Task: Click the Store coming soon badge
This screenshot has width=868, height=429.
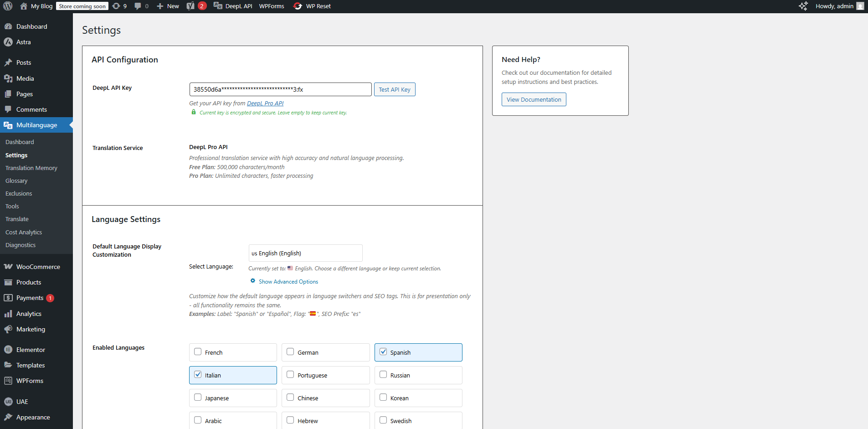Action: click(82, 6)
